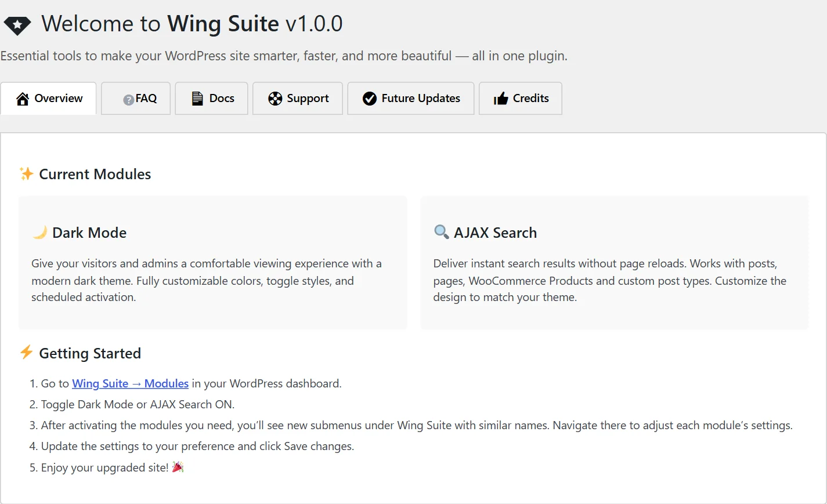Open the FAQ tab
827x504 pixels.
pyautogui.click(x=136, y=99)
